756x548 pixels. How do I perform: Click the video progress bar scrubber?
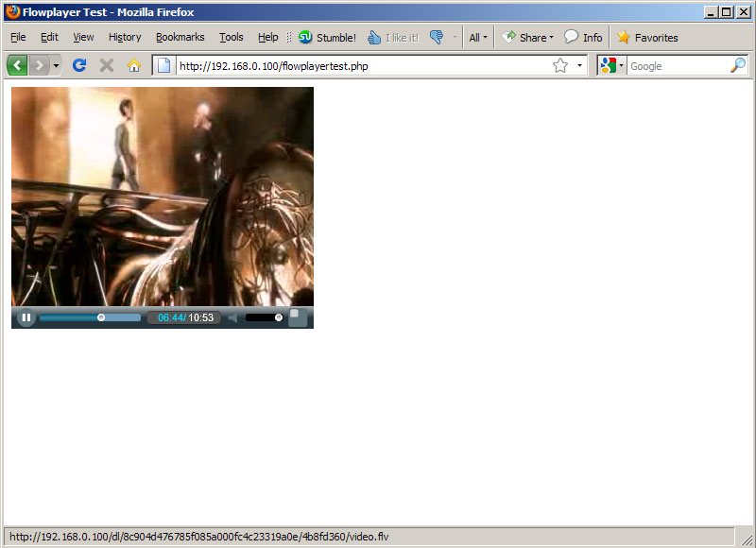point(101,317)
